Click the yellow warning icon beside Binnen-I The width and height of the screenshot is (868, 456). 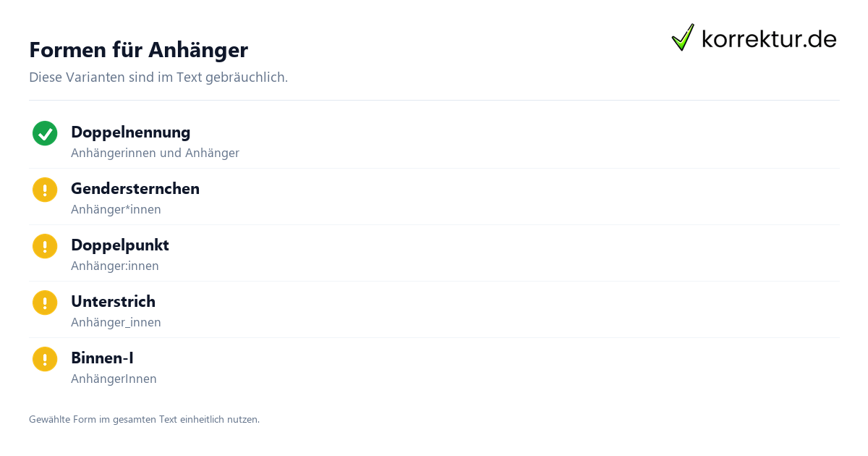pos(45,359)
